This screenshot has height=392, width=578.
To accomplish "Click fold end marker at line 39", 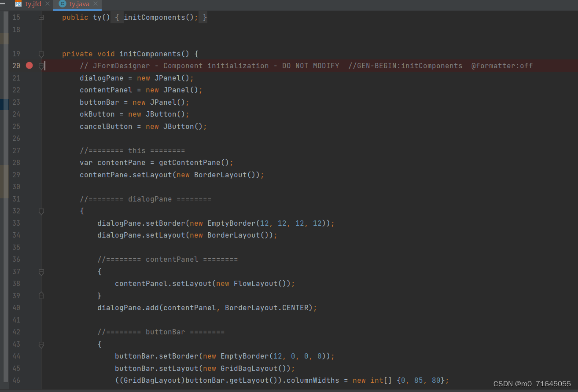I will tap(41, 295).
